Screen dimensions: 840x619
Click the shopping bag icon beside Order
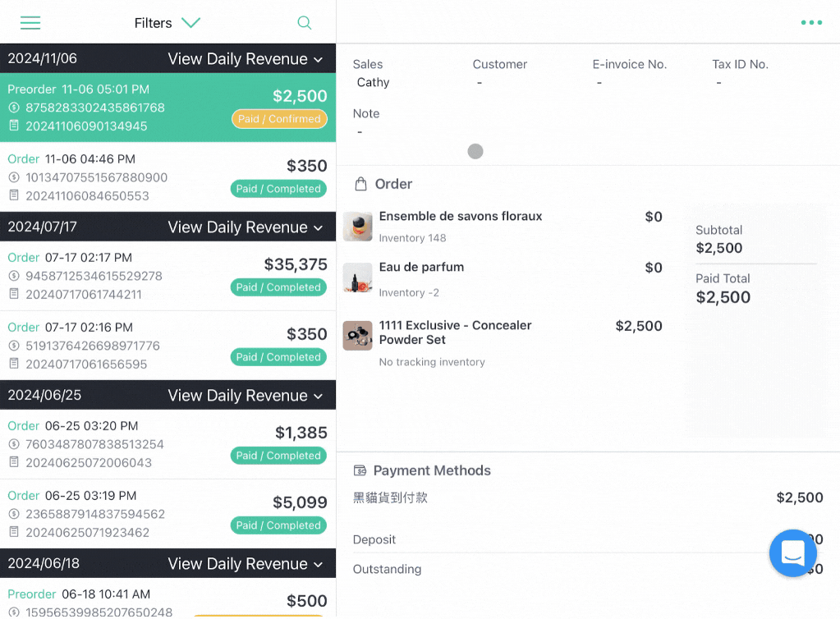click(x=361, y=184)
